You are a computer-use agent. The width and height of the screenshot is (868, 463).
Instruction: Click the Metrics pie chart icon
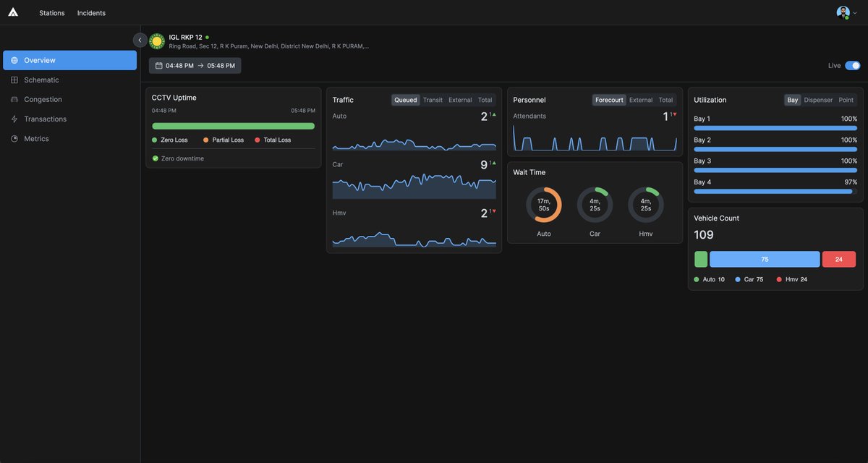(x=14, y=138)
